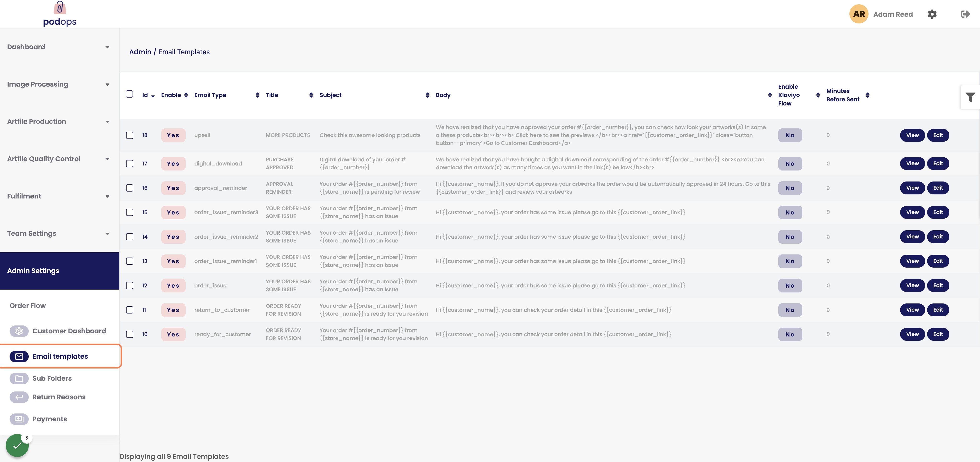Image resolution: width=980 pixels, height=462 pixels.
Task: Open the green checkmark badge widget
Action: (x=17, y=445)
